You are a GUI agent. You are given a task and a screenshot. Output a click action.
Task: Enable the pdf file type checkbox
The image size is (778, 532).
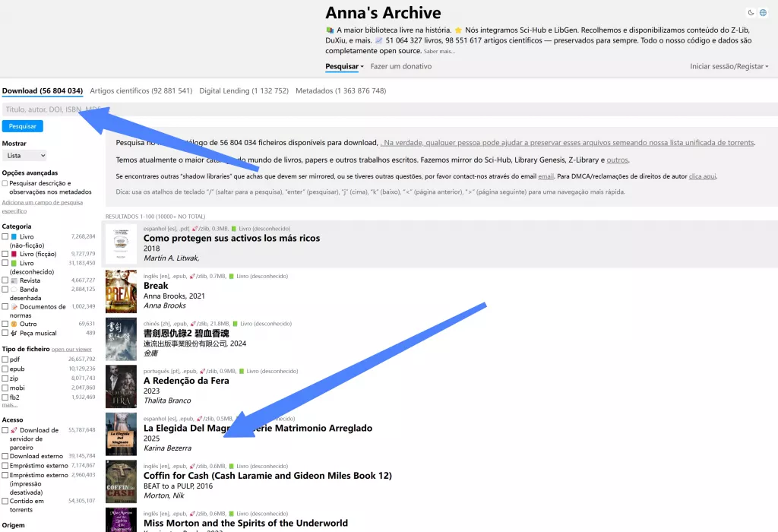[5, 359]
